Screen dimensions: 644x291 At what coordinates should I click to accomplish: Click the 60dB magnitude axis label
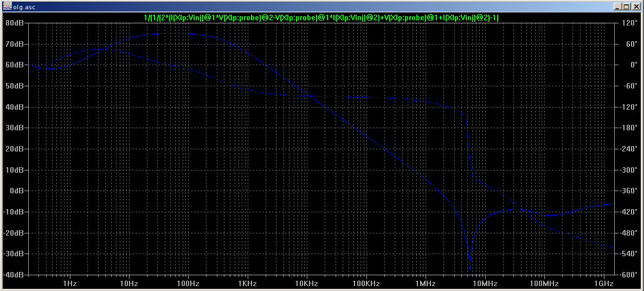(16, 65)
